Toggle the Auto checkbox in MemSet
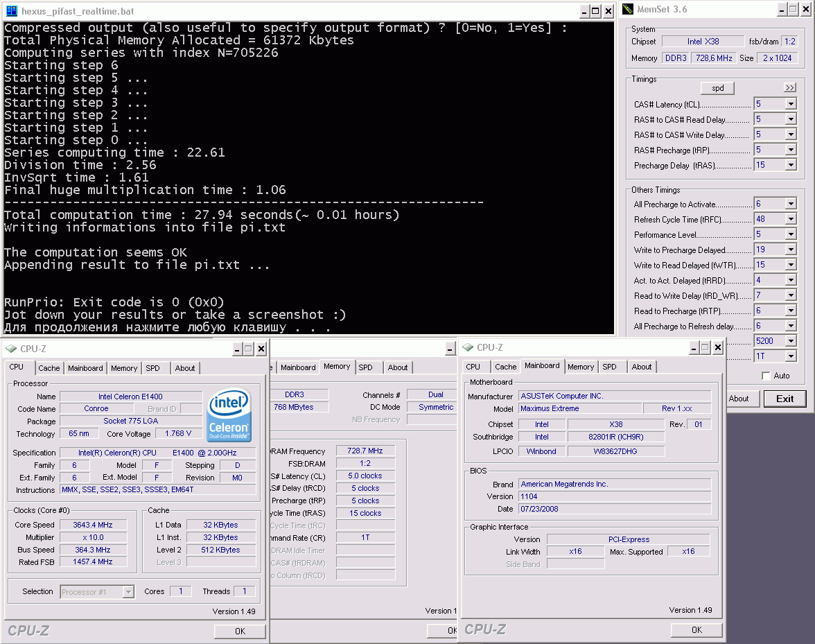Screen dimensions: 815x644 pos(766,375)
